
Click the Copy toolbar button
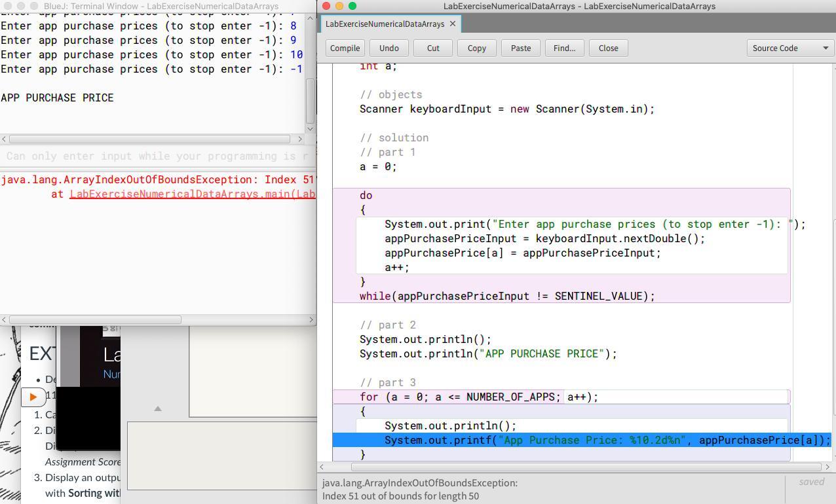pyautogui.click(x=476, y=48)
